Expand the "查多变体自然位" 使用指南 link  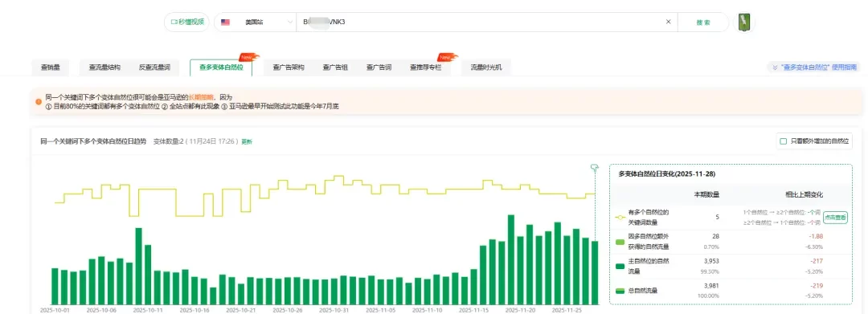point(813,67)
